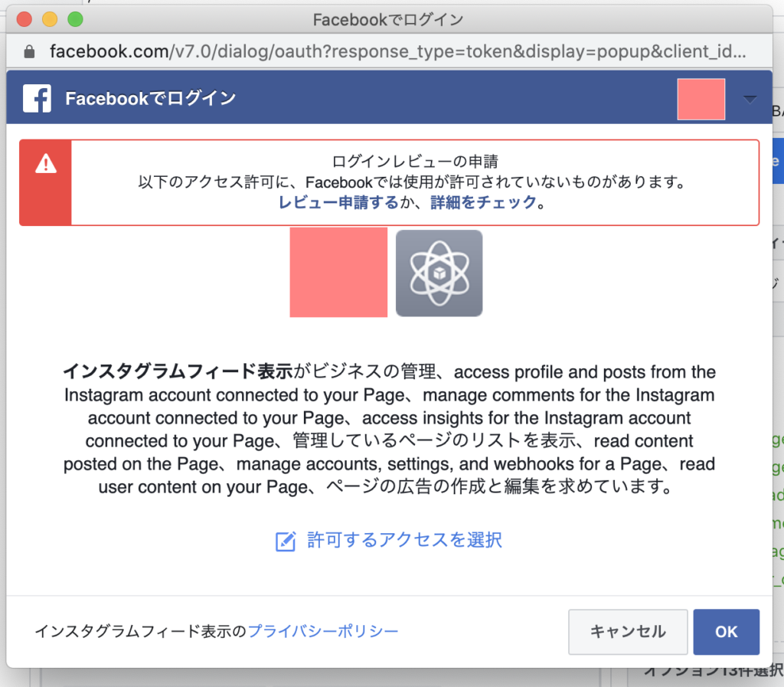784x687 pixels.
Task: Select the gray atom-shaped app icon
Action: 439,273
